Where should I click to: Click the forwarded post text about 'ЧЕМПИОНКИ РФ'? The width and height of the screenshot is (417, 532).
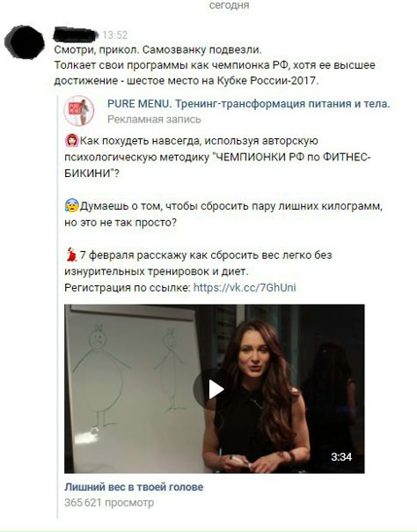point(217,157)
